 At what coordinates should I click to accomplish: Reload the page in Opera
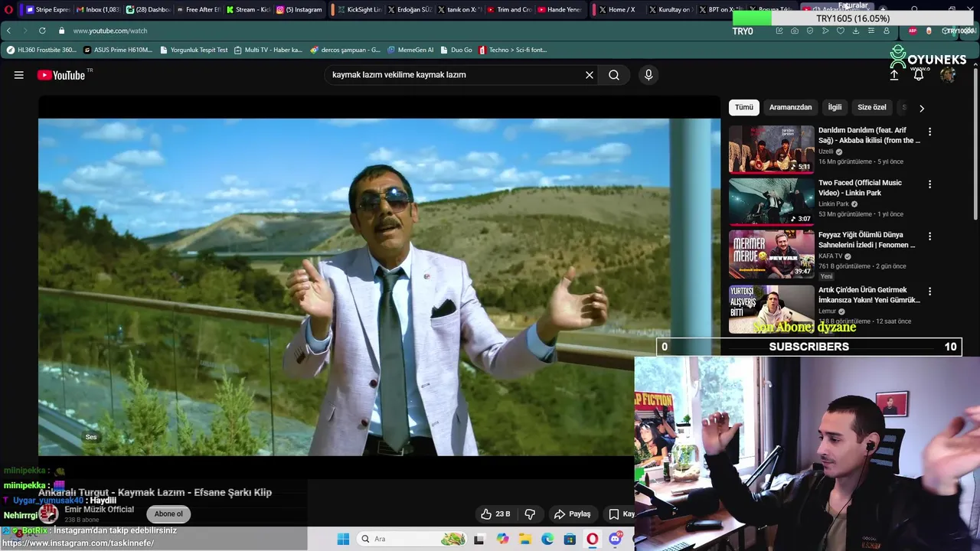coord(42,31)
